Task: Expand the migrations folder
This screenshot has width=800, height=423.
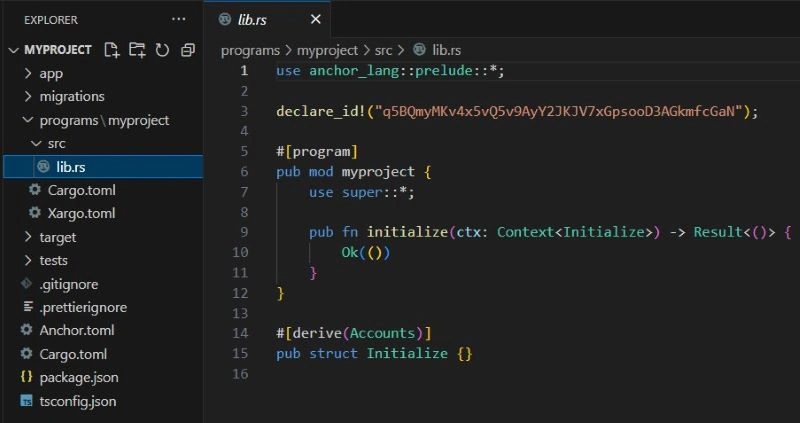Action: pyautogui.click(x=28, y=96)
